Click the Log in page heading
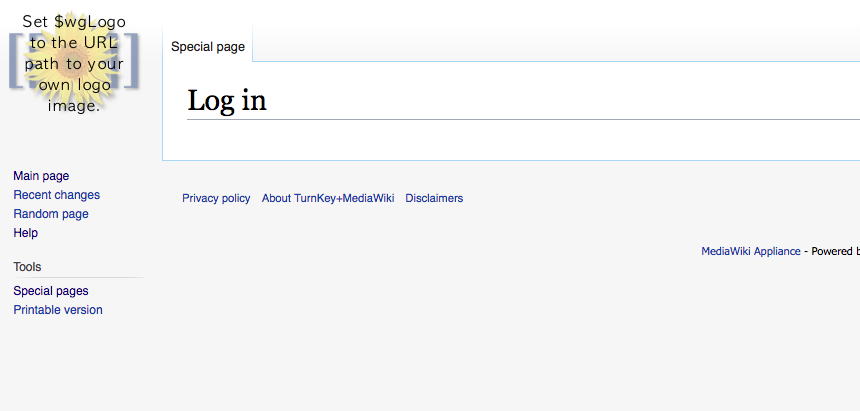 [227, 101]
